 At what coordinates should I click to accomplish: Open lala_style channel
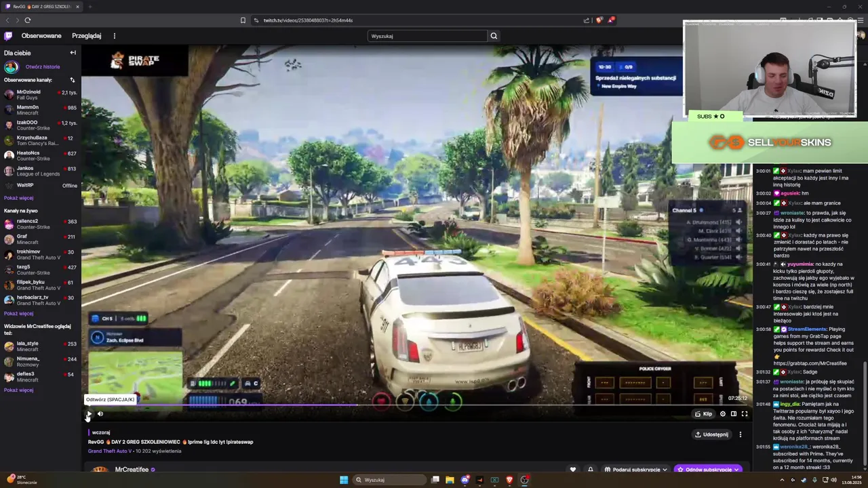coord(41,346)
